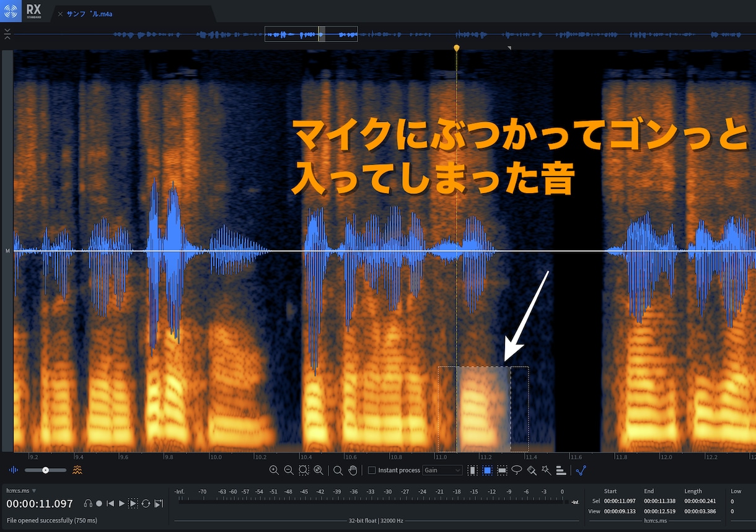
Task: Click the View length value 00:00:03.386
Action: click(699, 512)
